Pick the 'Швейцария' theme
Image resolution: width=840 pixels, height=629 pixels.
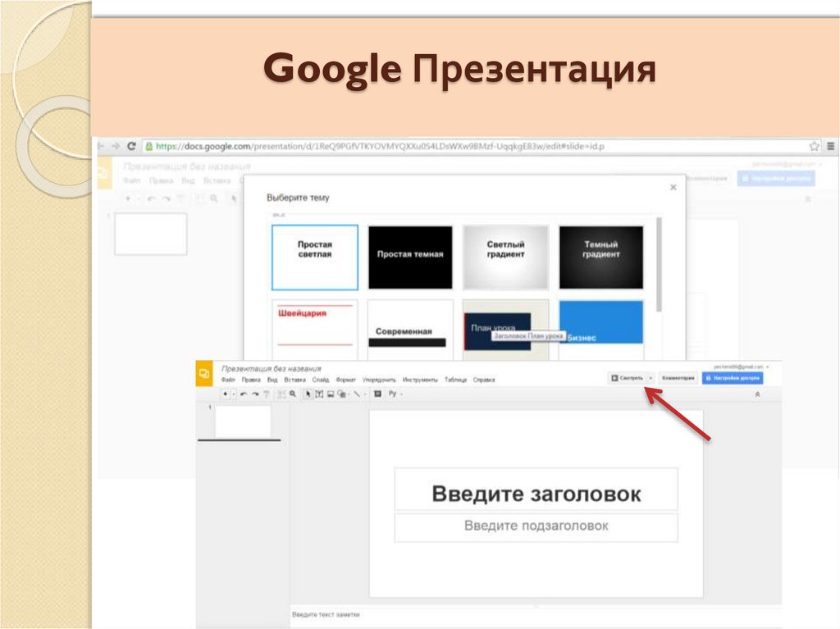[314, 330]
